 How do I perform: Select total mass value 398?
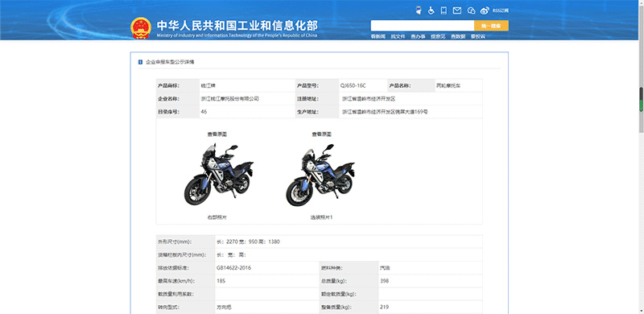pyautogui.click(x=385, y=281)
